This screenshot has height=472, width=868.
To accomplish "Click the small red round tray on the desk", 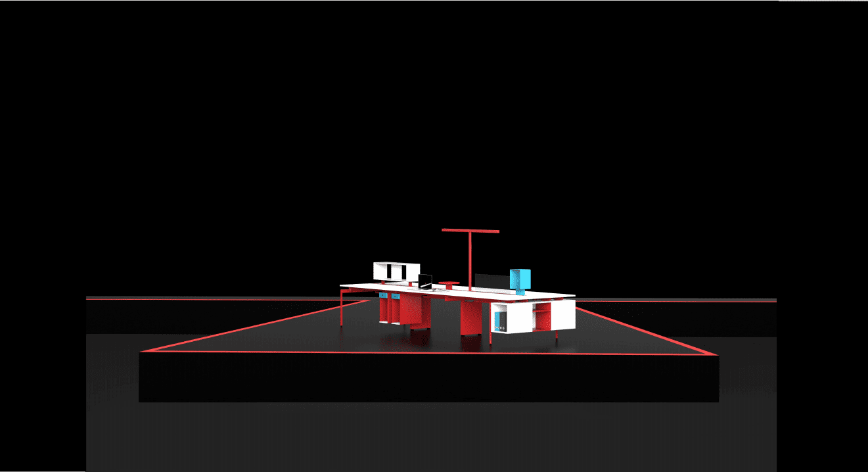I will pos(449,283).
